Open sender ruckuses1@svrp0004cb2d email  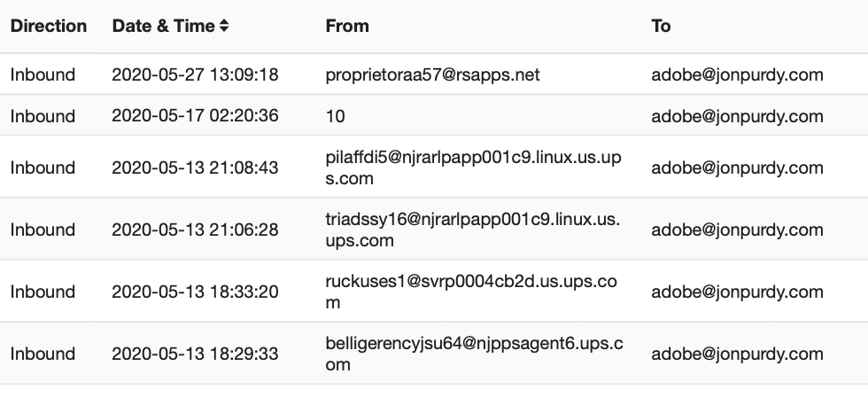point(472,292)
